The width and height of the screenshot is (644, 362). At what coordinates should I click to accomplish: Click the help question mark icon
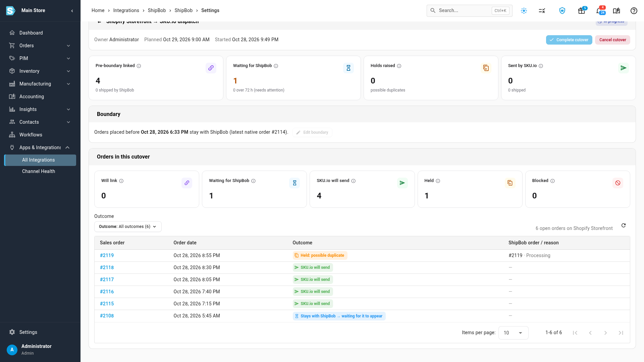[x=634, y=11]
